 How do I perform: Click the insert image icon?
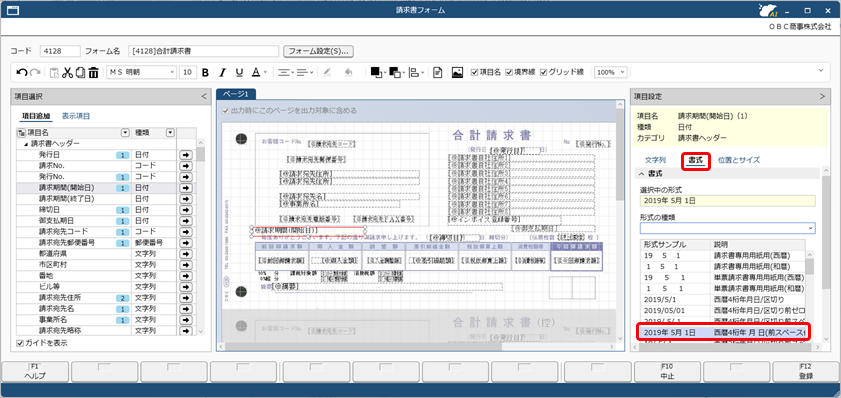click(x=458, y=72)
